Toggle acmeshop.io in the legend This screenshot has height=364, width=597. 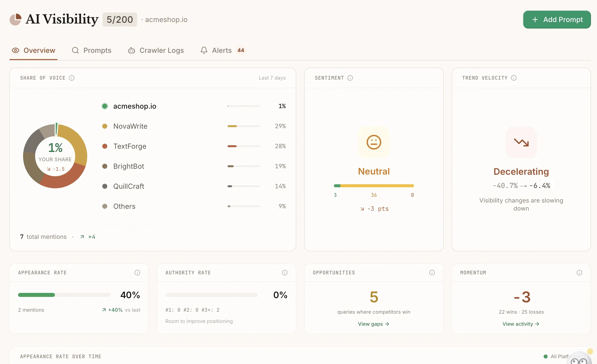105,106
